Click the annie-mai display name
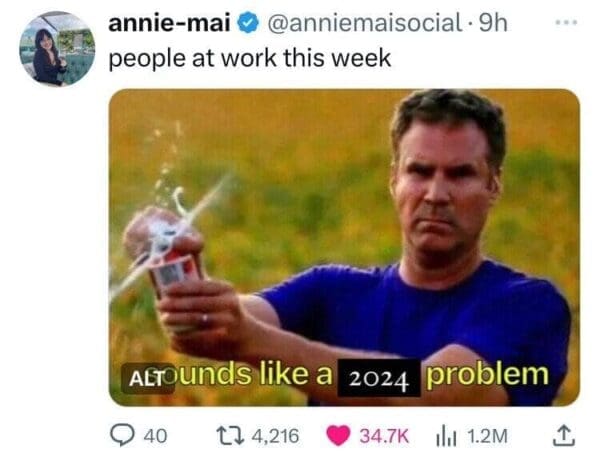Viewport: 600px width, 457px height. pyautogui.click(x=170, y=23)
